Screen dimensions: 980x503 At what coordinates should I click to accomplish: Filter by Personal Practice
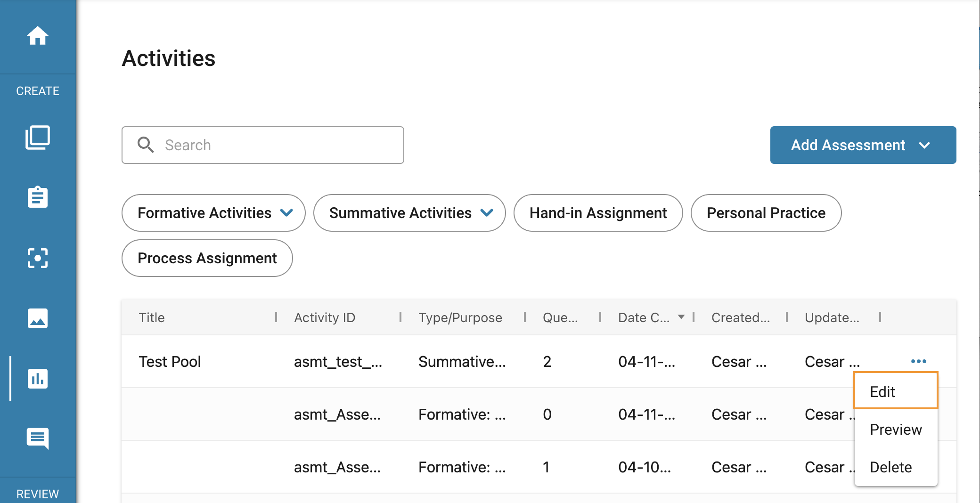click(x=766, y=213)
